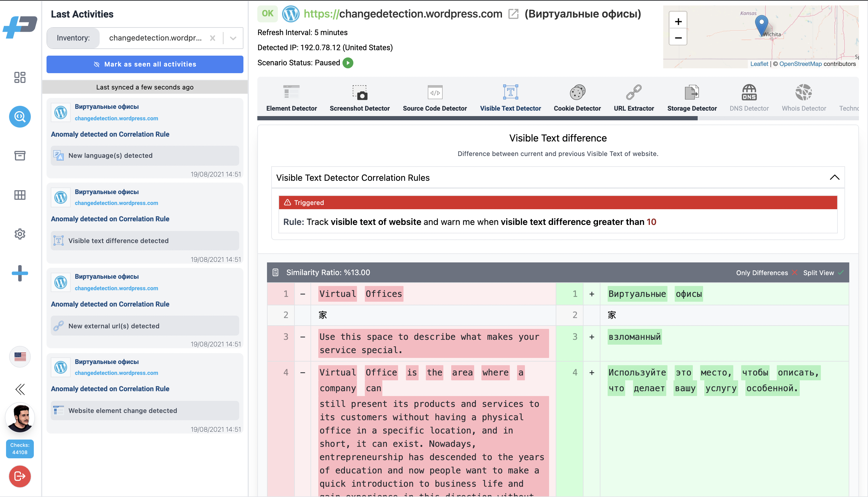The width and height of the screenshot is (868, 497).
Task: Open settings gear icon in sidebar
Action: coord(20,234)
